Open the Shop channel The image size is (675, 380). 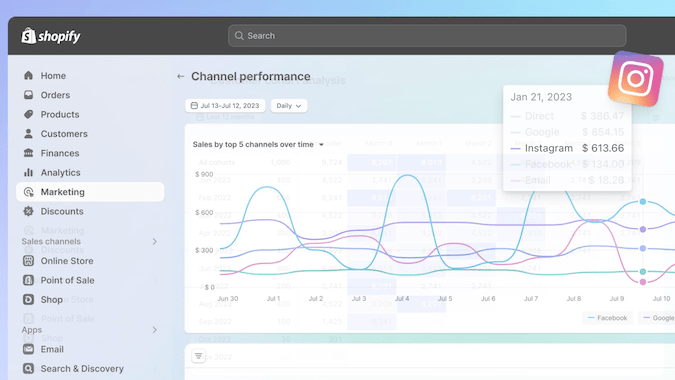coord(52,300)
